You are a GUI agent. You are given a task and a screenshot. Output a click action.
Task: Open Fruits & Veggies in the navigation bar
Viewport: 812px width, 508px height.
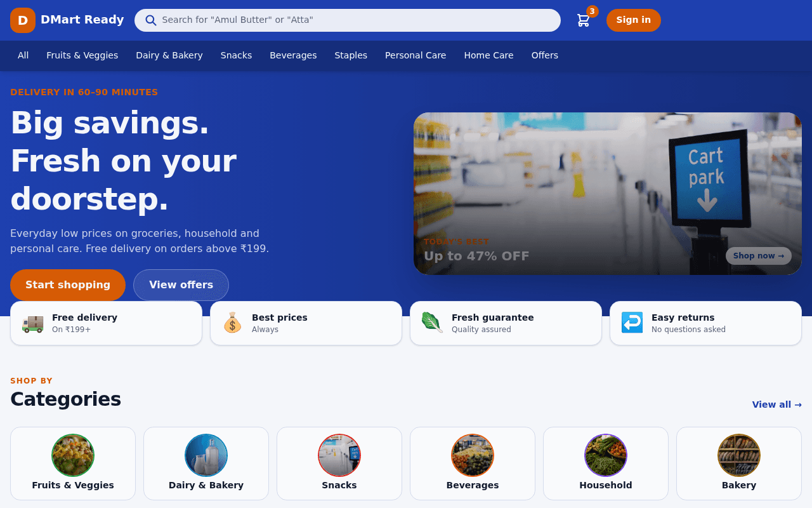point(82,55)
